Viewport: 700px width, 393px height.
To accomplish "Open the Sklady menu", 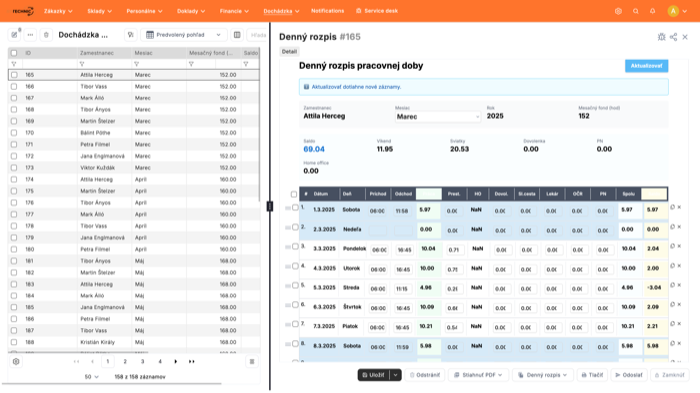I will [x=100, y=11].
